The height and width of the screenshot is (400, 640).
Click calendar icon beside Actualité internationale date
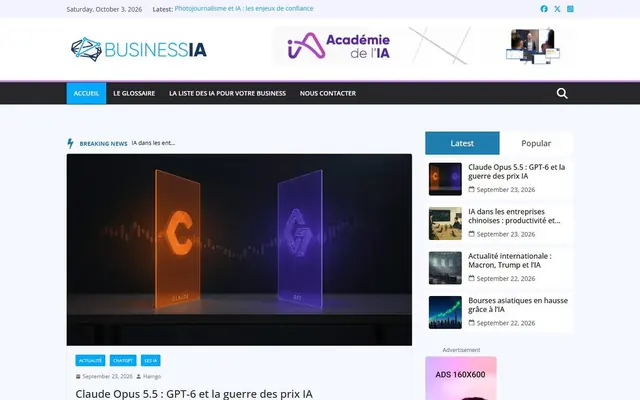[x=471, y=278]
